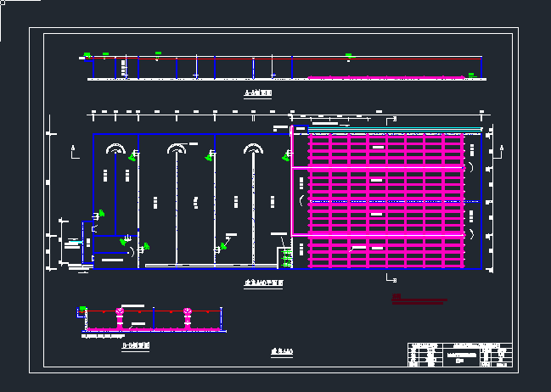Click right section marker A beside plan

coord(503,149)
